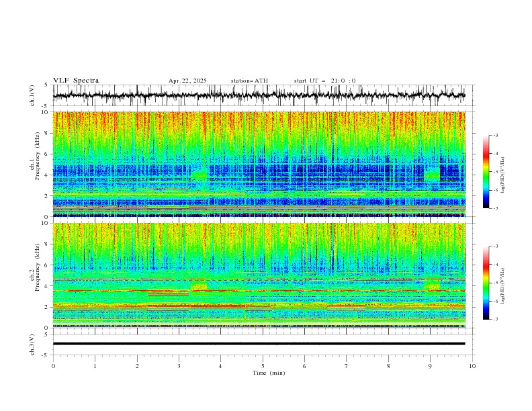The width and height of the screenshot is (532, 411).
Task: Click the "VLF Spectra" plot title
Action: 76,81
